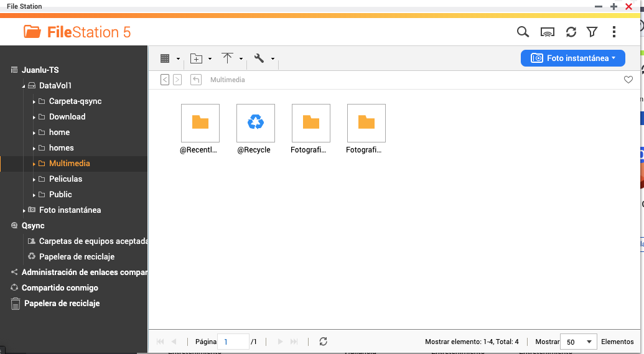Add Multimedia to favorites with heart icon
The image size is (644, 354).
(628, 80)
